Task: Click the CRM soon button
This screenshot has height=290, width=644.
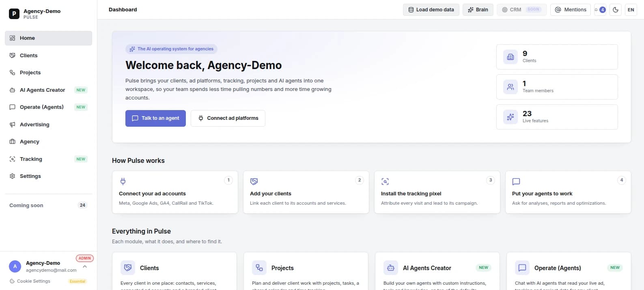Action: pos(522,10)
